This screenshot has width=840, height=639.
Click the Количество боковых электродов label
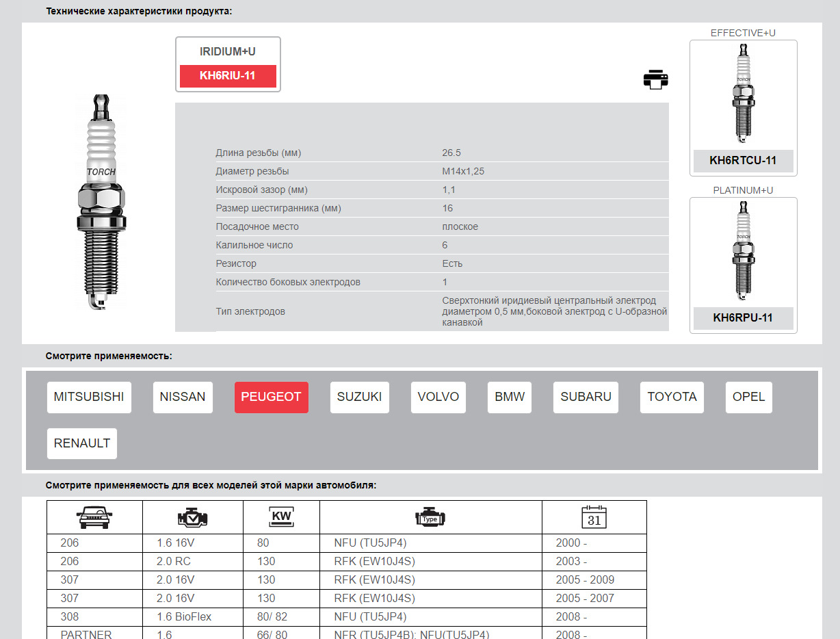(288, 283)
